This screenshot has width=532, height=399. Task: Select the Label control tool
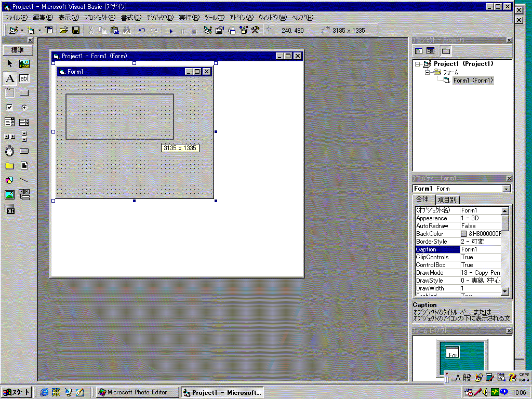pos(9,78)
